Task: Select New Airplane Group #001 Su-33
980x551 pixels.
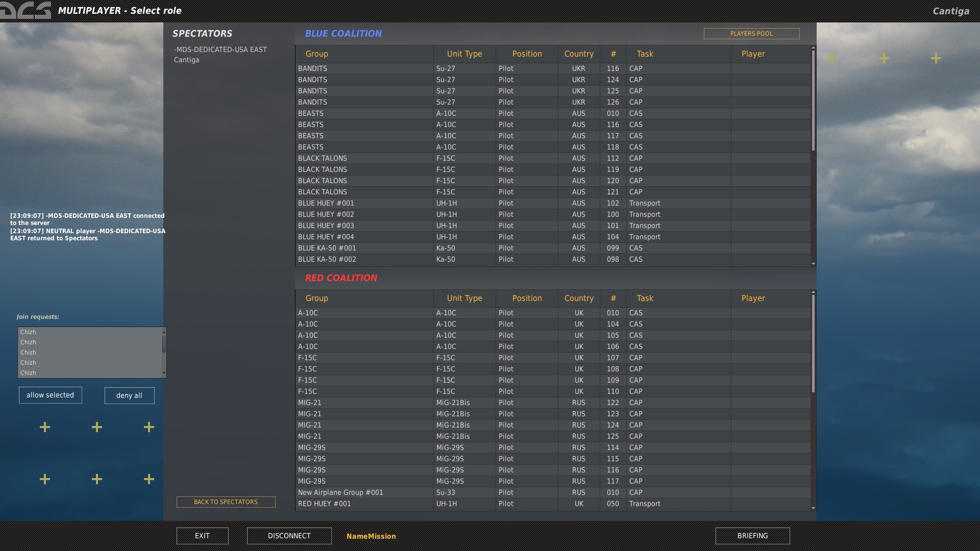Action: coord(553,492)
